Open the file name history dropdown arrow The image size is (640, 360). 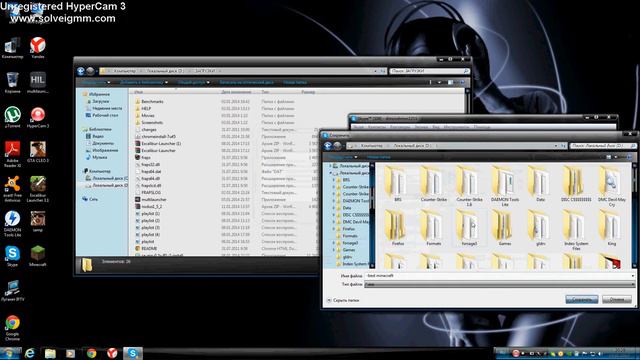point(632,276)
